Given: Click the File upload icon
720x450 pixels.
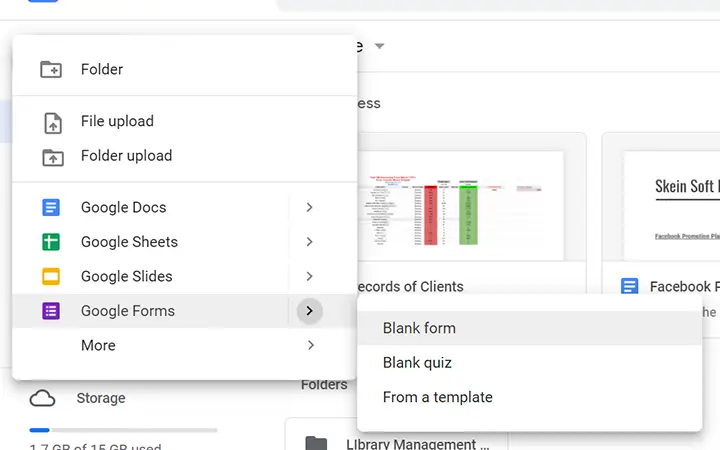Looking at the screenshot, I should (x=53, y=123).
